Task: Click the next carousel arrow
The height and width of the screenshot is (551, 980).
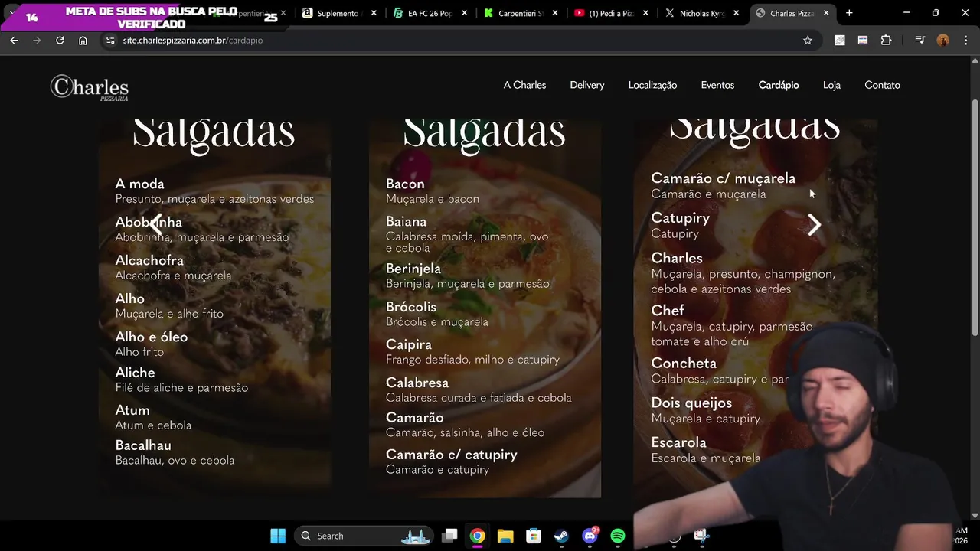Action: tap(814, 224)
